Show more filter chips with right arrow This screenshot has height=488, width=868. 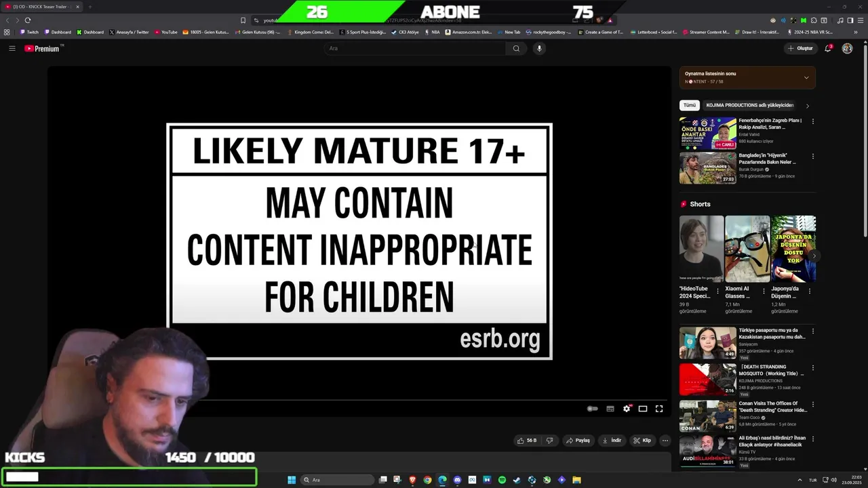click(807, 106)
